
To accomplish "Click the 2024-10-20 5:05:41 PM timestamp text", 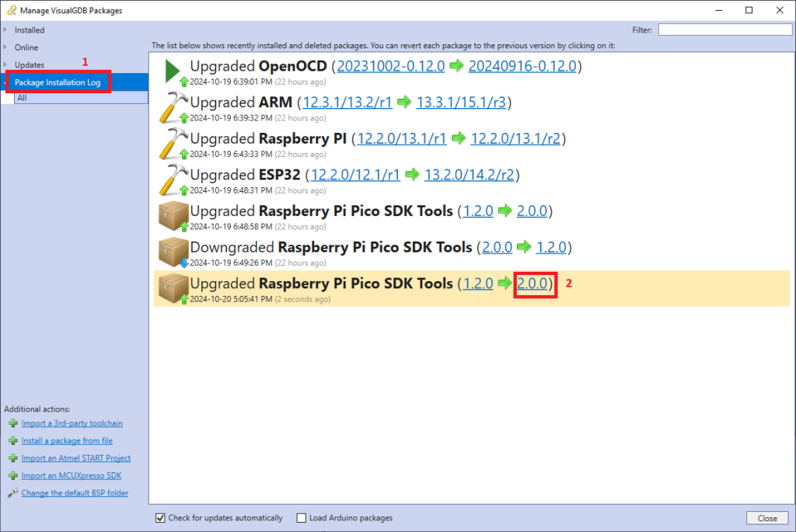I will point(231,299).
